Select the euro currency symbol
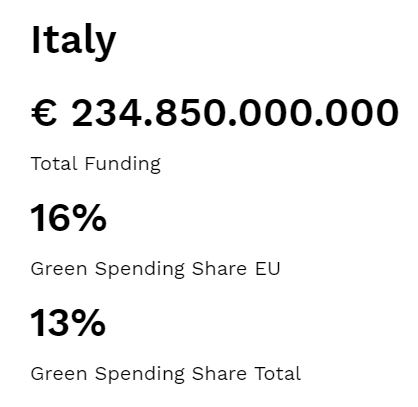The width and height of the screenshot is (418, 407). (x=44, y=113)
